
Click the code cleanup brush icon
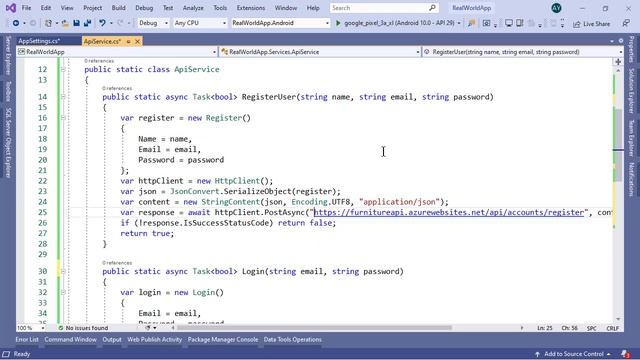pyautogui.click(x=148, y=328)
